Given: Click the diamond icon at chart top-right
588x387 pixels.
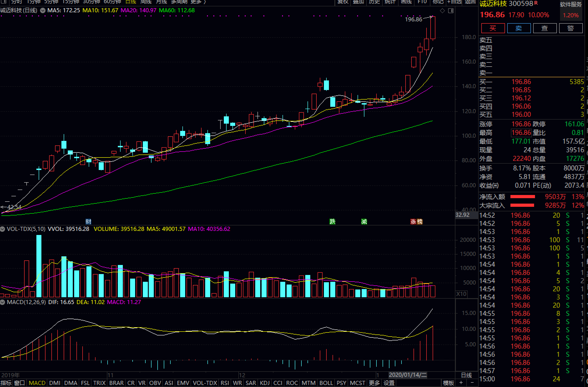Looking at the screenshot, I should coord(442,11).
